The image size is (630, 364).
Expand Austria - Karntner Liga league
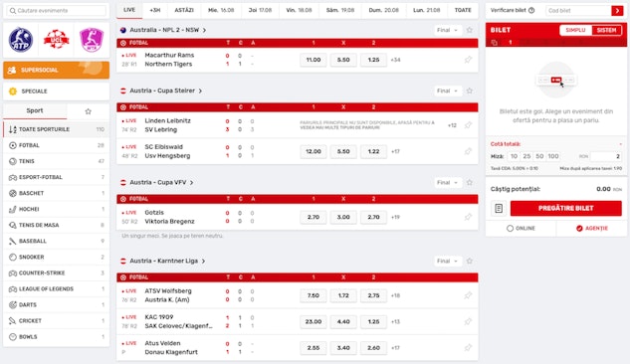coord(163,261)
